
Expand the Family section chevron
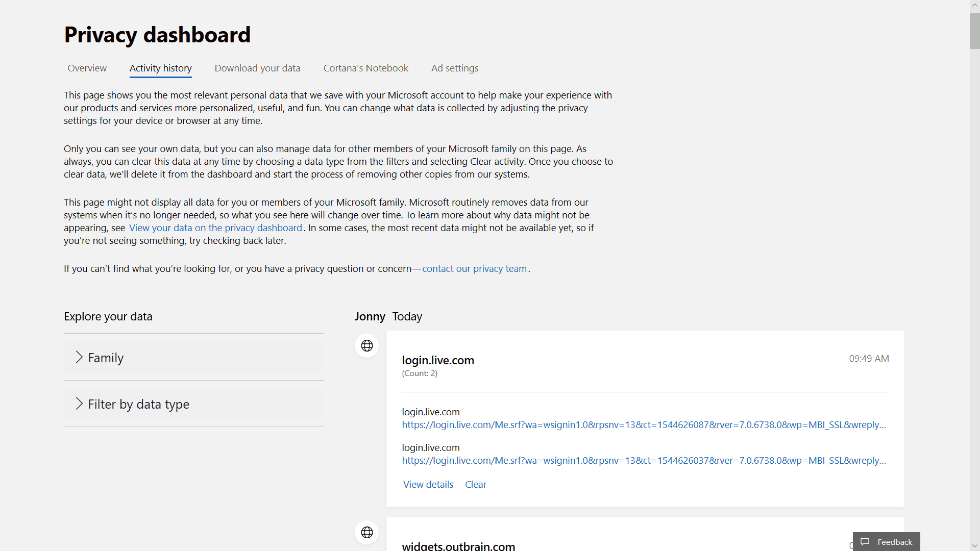coord(79,357)
